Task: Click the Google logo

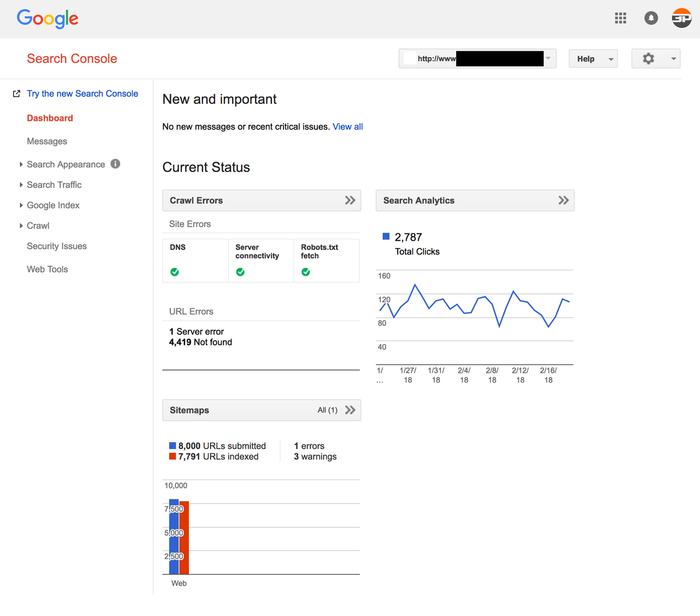Action: coord(47,19)
